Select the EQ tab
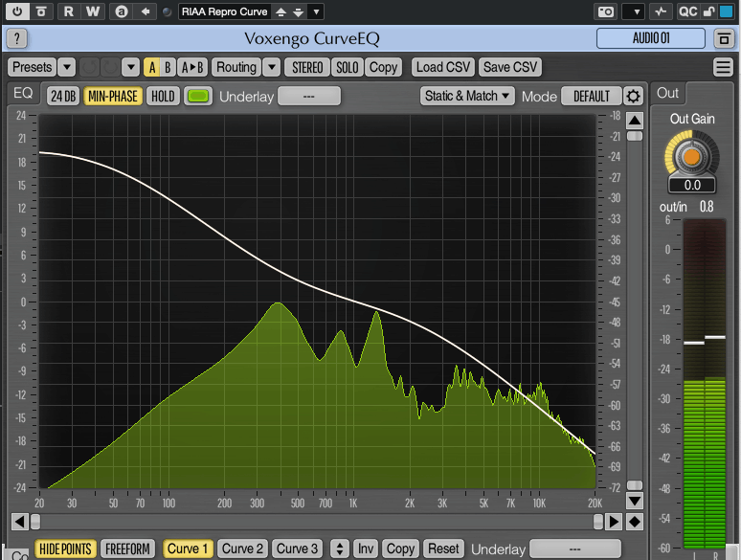 tap(23, 93)
